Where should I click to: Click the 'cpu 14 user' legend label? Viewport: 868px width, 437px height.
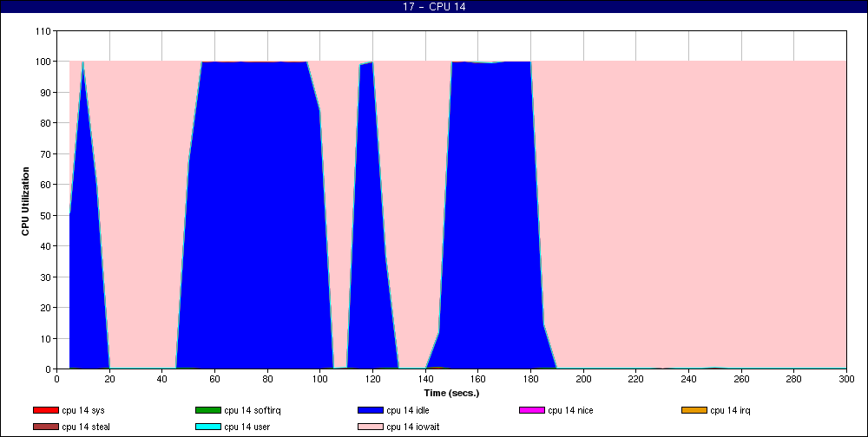click(247, 427)
